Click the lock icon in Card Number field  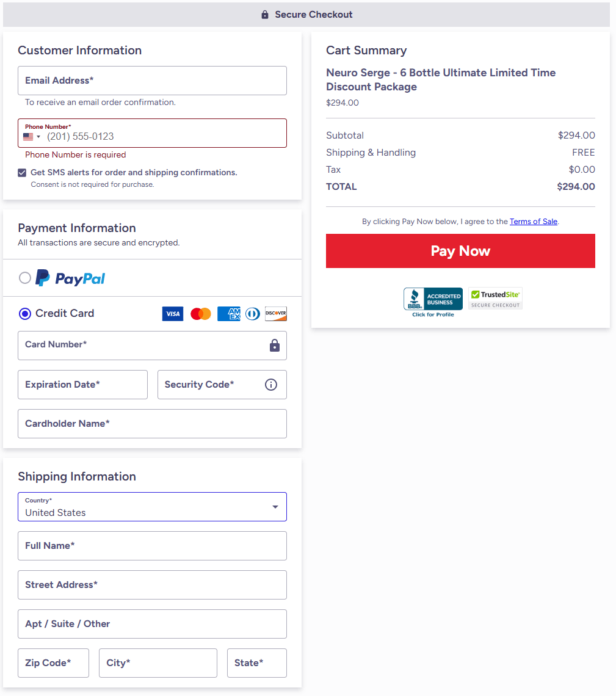275,346
